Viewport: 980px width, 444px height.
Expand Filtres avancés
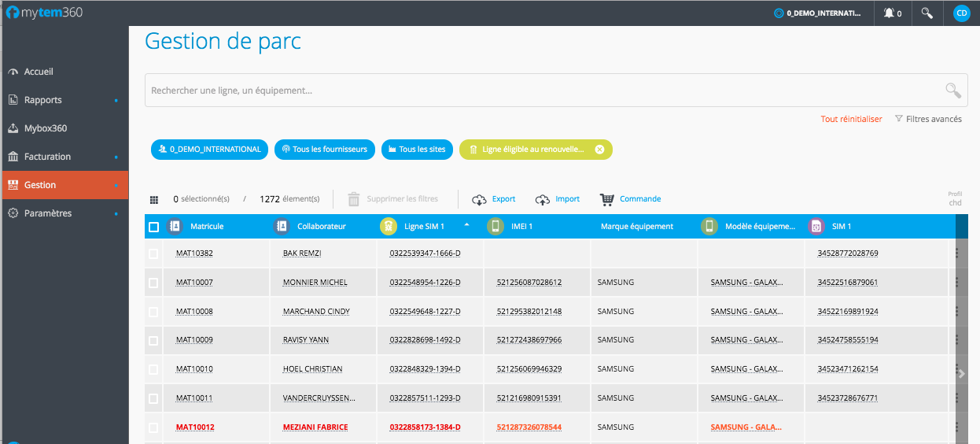928,119
